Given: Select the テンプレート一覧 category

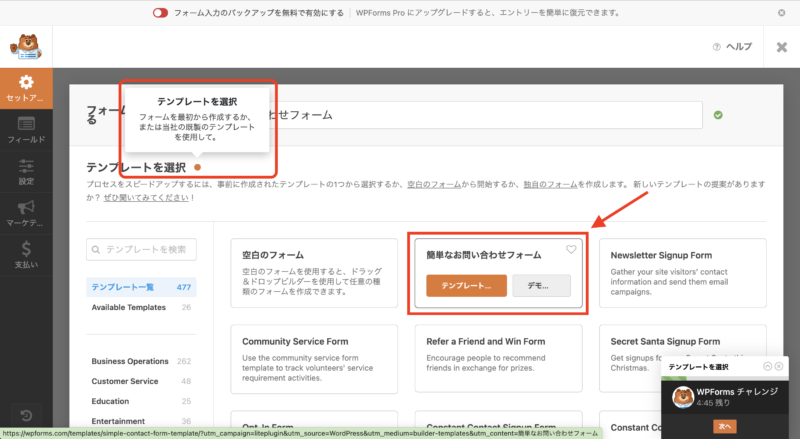Looking at the screenshot, I should click(141, 287).
